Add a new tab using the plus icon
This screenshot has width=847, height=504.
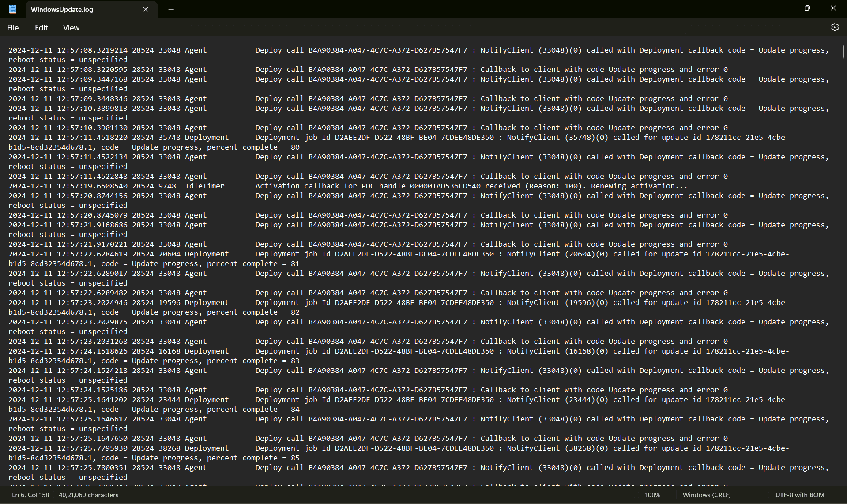point(171,10)
